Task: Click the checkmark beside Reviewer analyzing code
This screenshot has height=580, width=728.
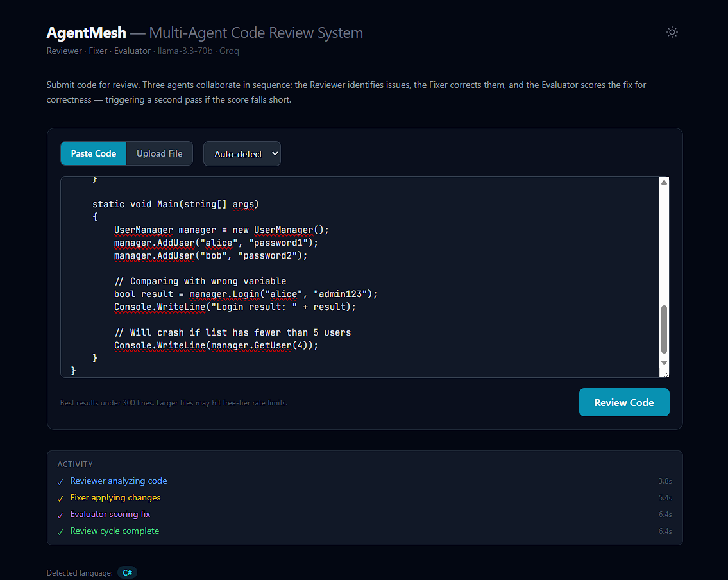Action: [x=60, y=481]
